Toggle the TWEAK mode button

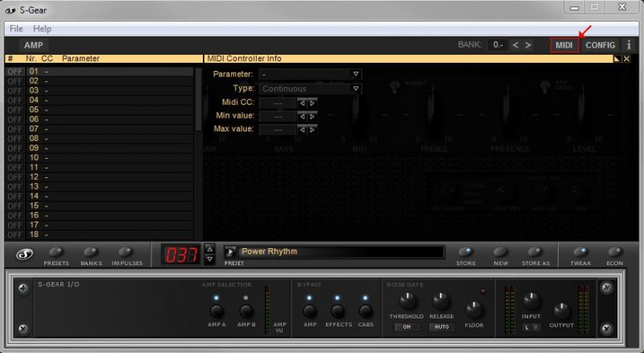point(580,251)
